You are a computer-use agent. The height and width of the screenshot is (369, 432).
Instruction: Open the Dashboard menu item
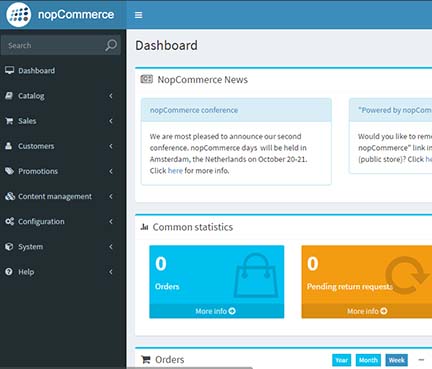pos(63,70)
